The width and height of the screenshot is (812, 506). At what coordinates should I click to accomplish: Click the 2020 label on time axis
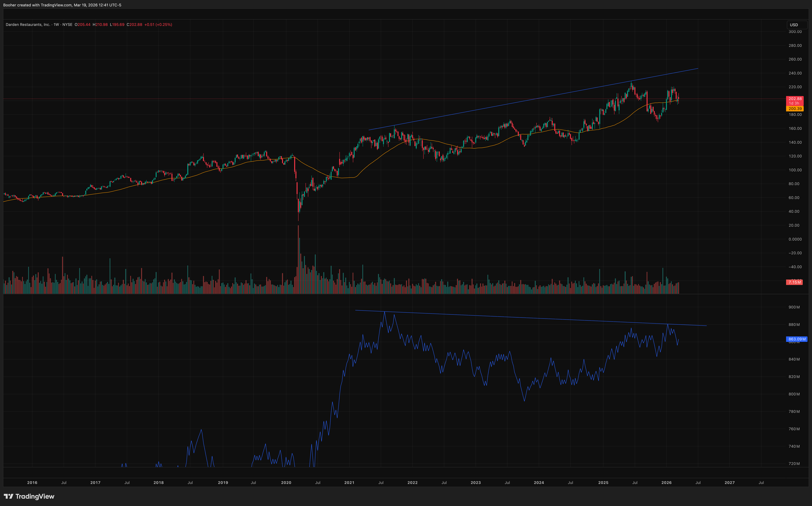click(286, 483)
